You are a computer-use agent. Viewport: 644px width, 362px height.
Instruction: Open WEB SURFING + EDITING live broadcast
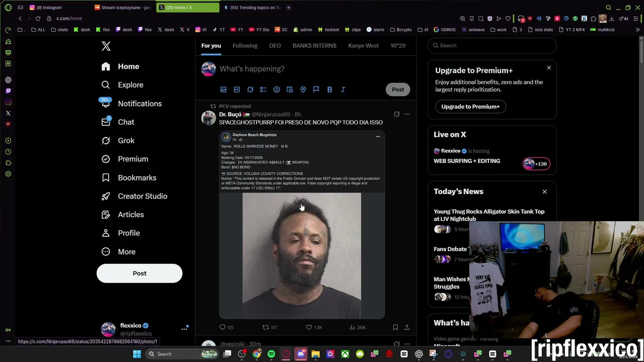tap(467, 161)
